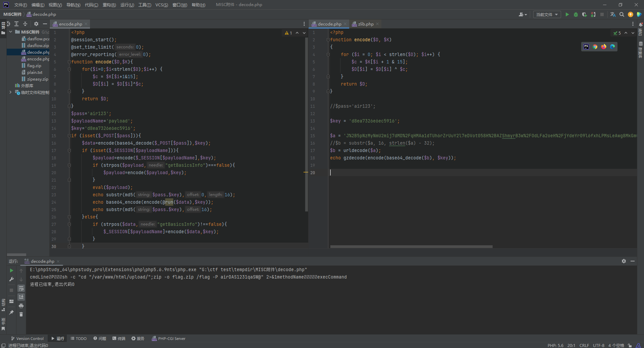Expand the 临时文件和控制 tree node
Screen dimensions: 644x348
11,92
